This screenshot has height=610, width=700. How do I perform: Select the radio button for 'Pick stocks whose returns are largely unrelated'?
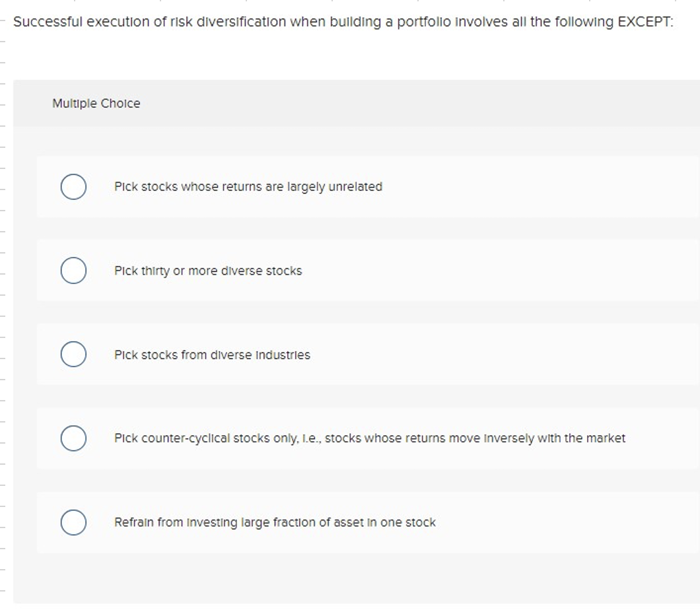click(x=73, y=186)
